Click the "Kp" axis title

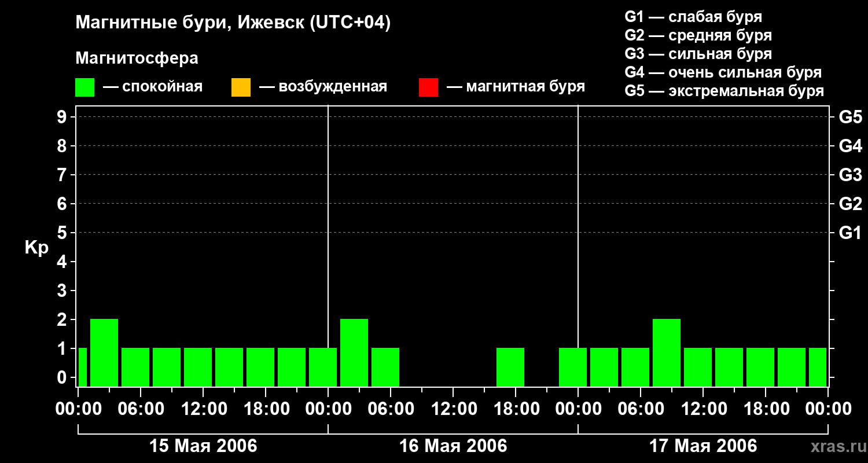point(36,248)
